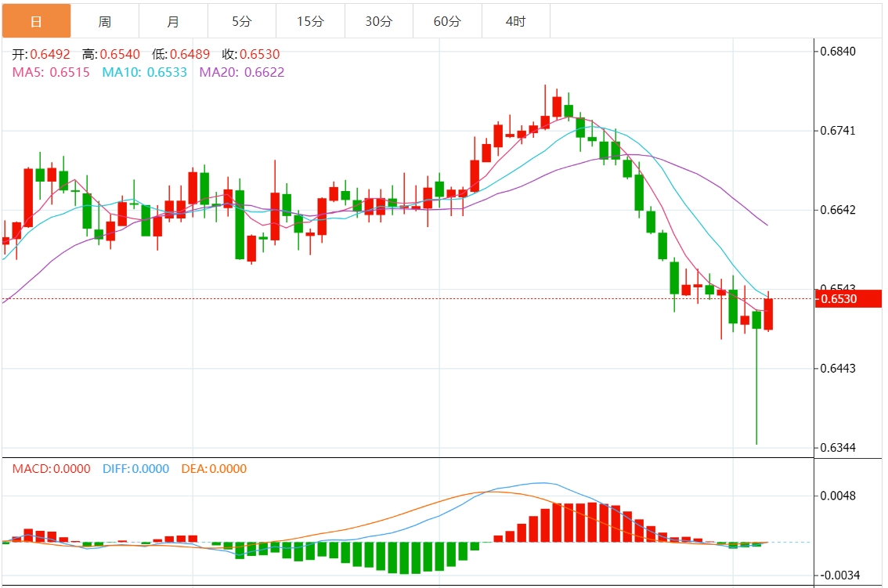Click the MA20: 0.6622 indicator label

(242, 73)
